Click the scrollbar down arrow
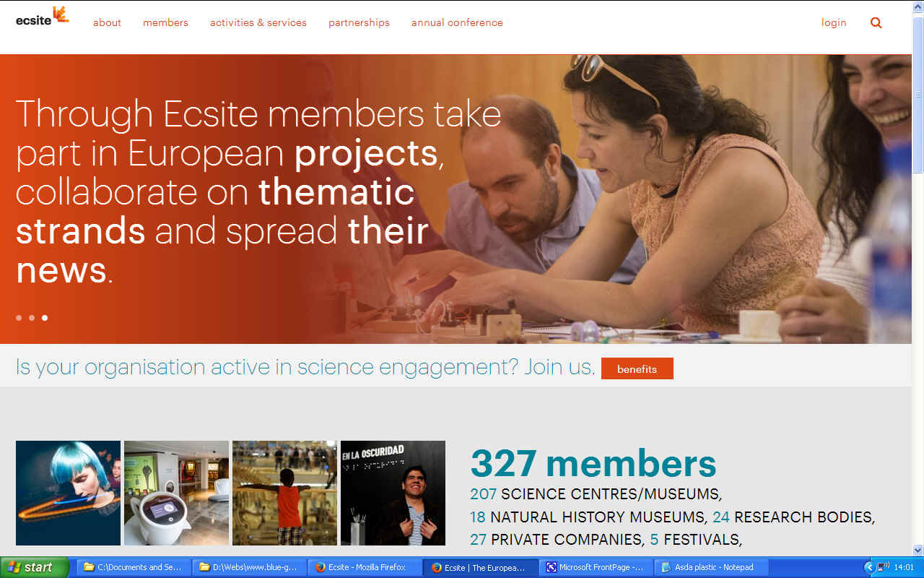This screenshot has height=578, width=924. (918, 550)
